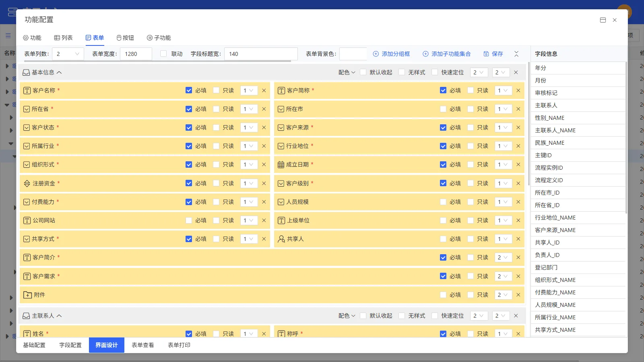Remove the 客户名称 field with its X icon
This screenshot has width=644, height=362.
click(264, 90)
